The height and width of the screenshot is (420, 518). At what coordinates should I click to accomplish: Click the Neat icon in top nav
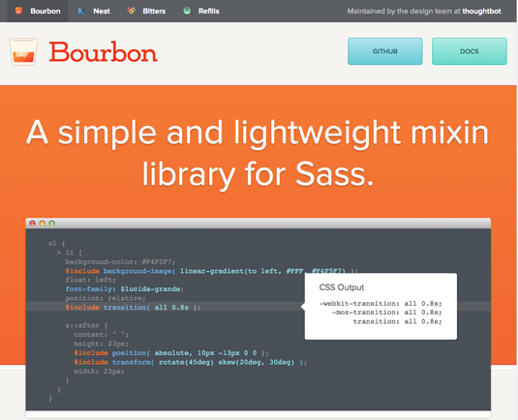tap(81, 11)
